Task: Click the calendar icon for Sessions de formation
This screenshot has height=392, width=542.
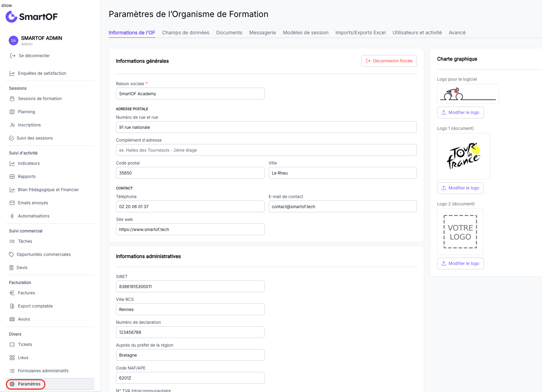Action: point(12,99)
